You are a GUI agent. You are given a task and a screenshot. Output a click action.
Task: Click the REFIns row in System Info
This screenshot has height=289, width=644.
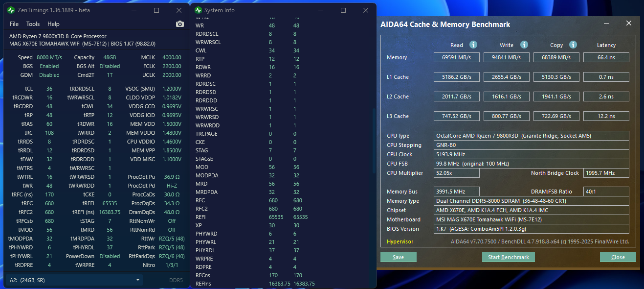coord(281,284)
